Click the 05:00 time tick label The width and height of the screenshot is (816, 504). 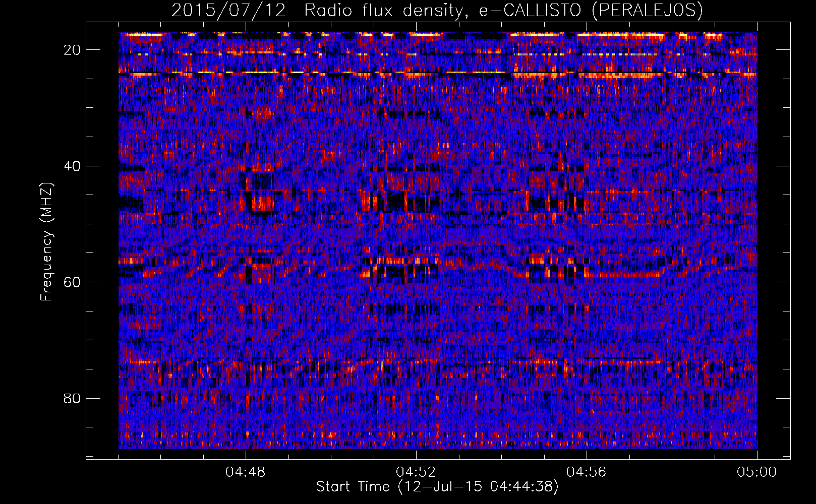click(x=757, y=472)
